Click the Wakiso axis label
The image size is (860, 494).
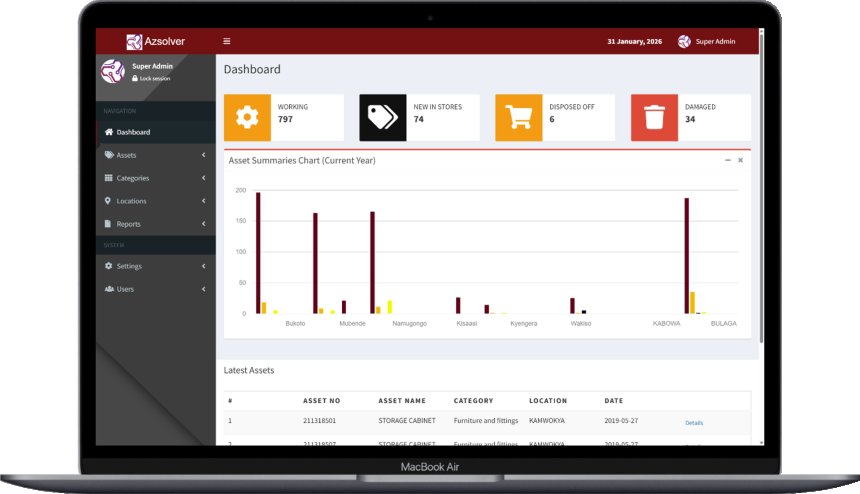coord(581,323)
